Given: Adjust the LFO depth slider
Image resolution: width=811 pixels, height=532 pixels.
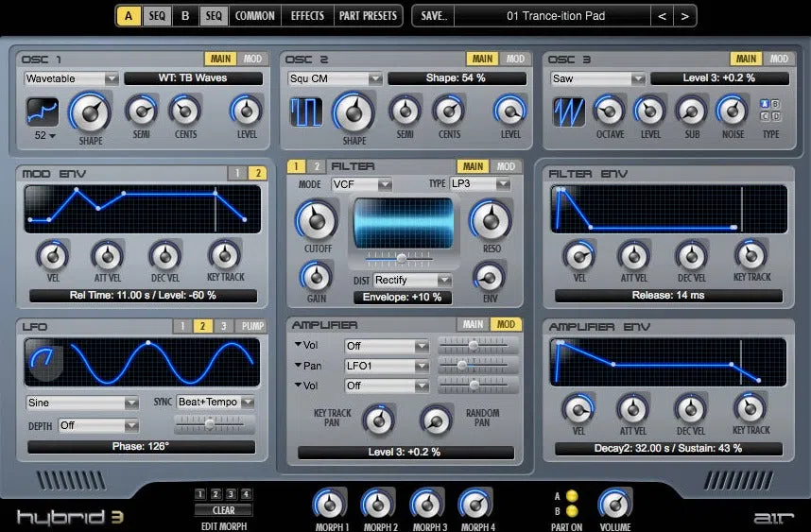Looking at the screenshot, I should coord(210,424).
